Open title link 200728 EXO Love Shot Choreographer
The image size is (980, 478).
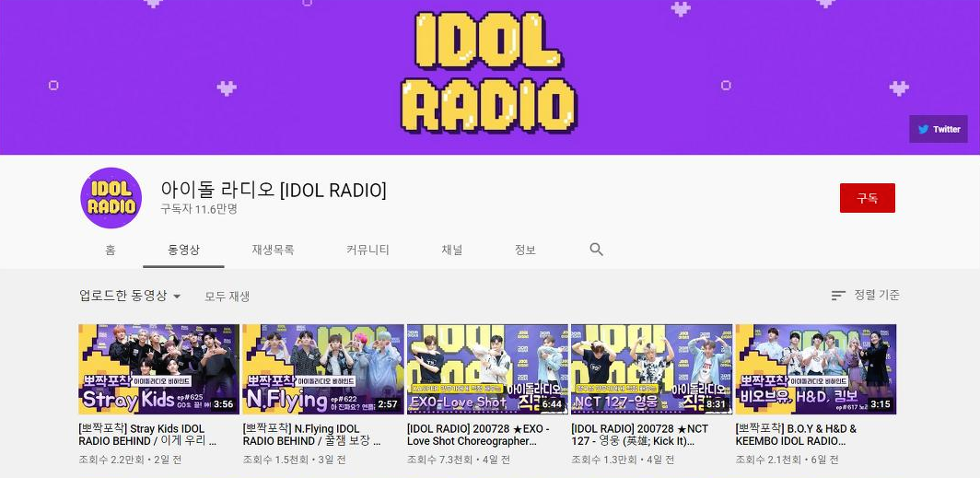coord(479,435)
